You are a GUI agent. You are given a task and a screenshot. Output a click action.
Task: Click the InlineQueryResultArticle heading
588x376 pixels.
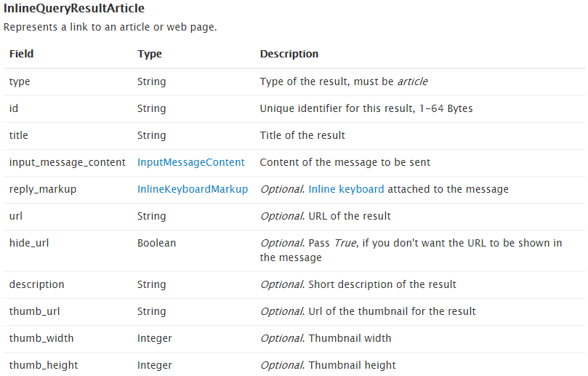pyautogui.click(x=74, y=8)
